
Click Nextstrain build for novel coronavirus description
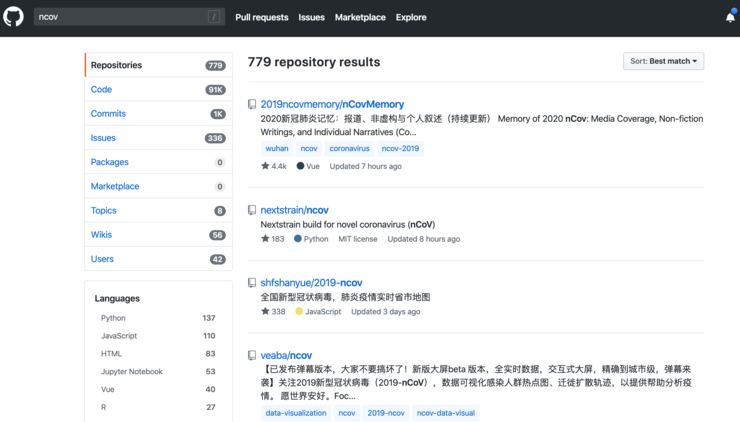348,225
